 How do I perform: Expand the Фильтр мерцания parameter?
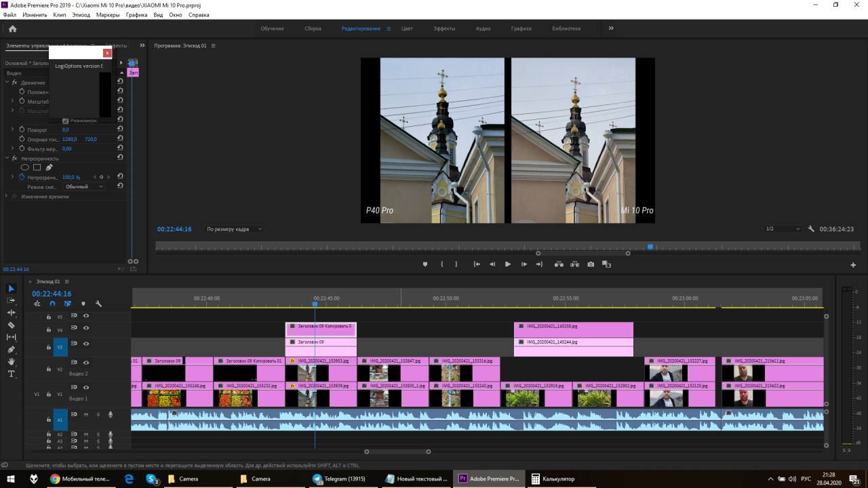(x=12, y=148)
